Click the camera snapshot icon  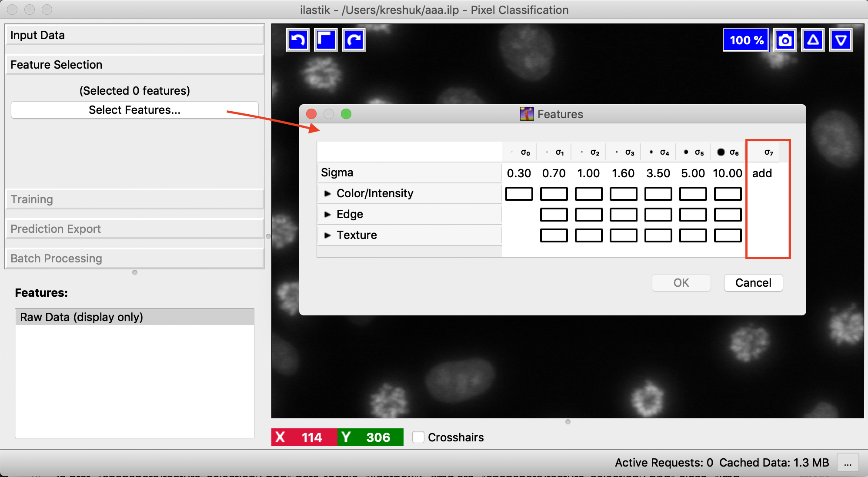[x=785, y=40]
